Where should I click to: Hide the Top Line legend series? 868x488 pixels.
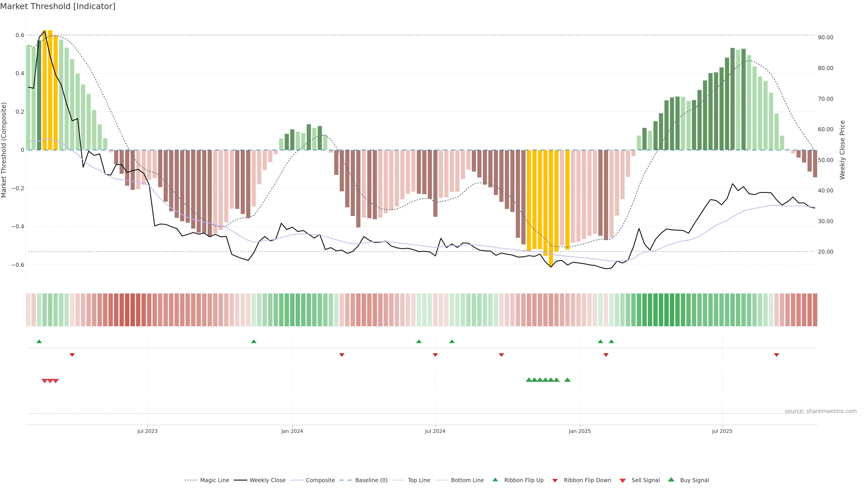pyautogui.click(x=419, y=480)
